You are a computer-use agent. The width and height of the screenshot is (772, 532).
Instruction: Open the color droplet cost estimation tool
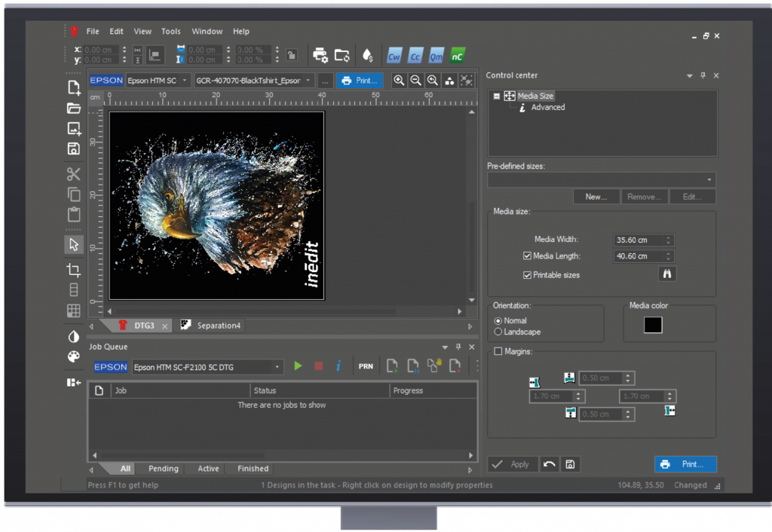click(367, 54)
